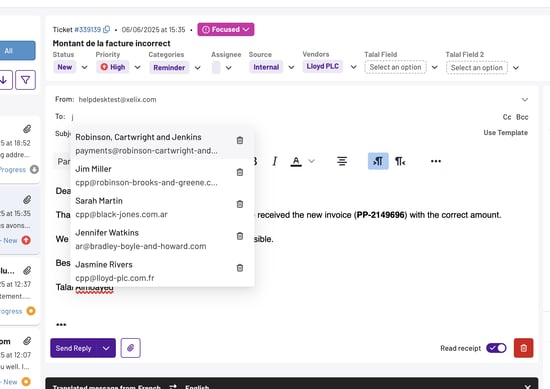Expand the Status New dropdown arrow
Screen dimensions: 550x389
pyautogui.click(x=84, y=67)
